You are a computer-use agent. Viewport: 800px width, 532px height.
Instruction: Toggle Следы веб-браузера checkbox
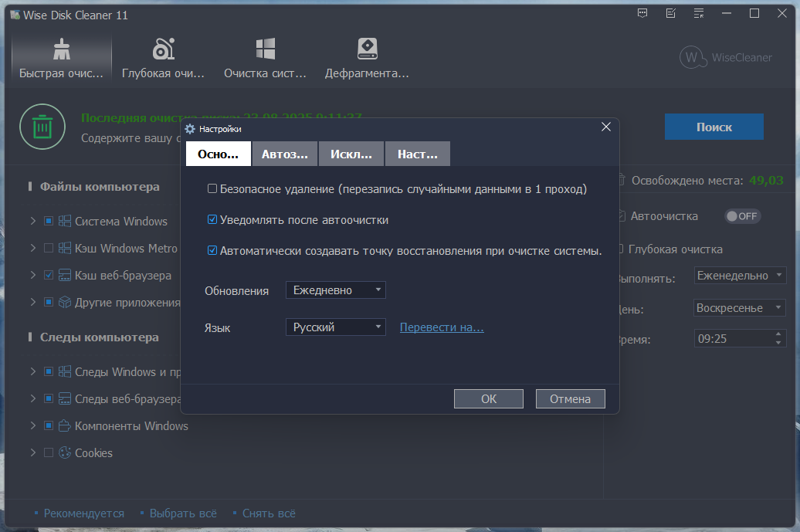click(49, 398)
